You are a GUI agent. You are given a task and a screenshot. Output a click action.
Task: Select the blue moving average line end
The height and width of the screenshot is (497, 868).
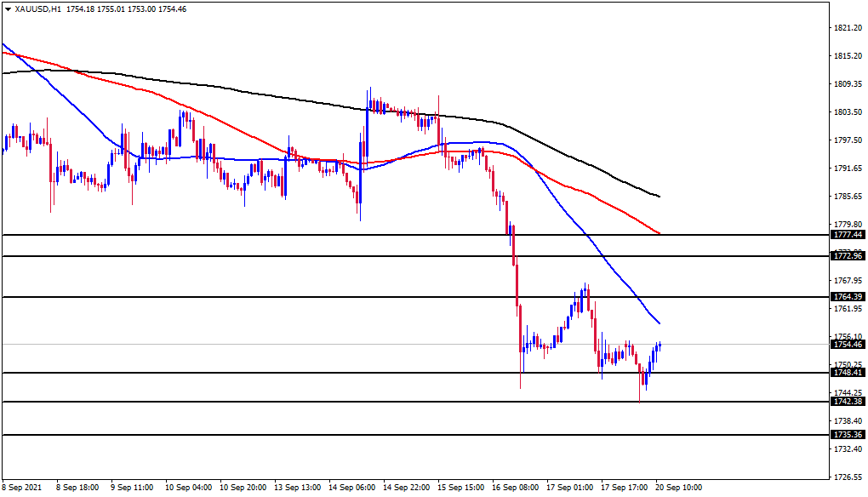pyautogui.click(x=659, y=323)
